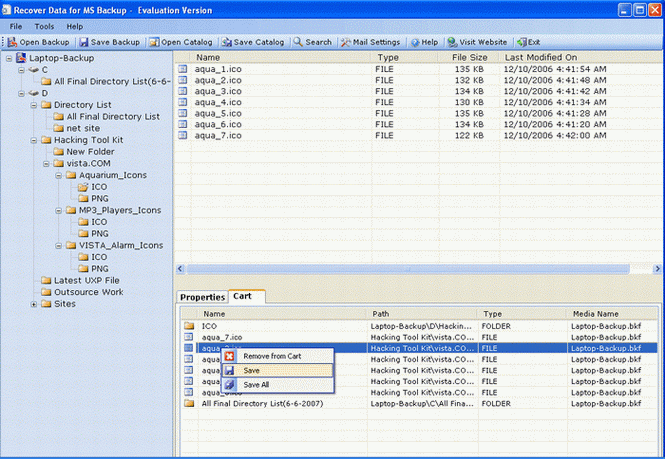Select aqua_4.ico in the file list
665x459 pixels.
pyautogui.click(x=218, y=102)
